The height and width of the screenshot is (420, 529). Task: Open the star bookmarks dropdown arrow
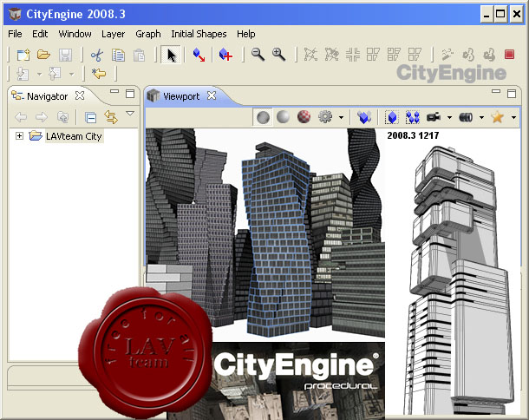513,117
